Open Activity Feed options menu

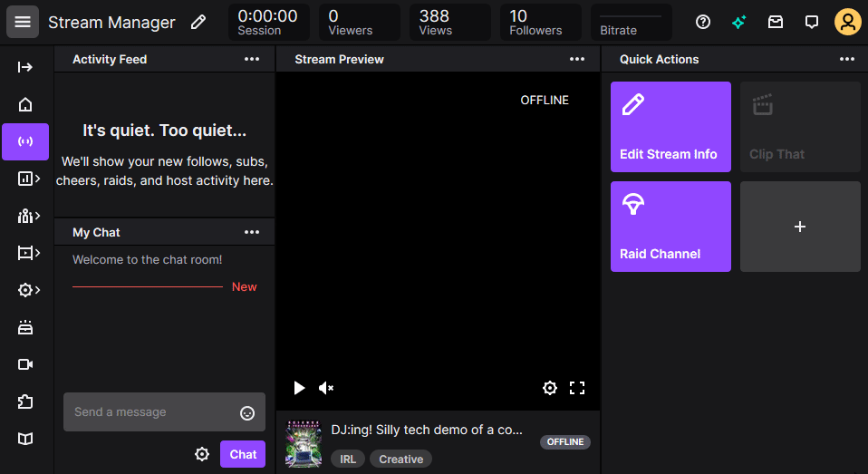tap(252, 59)
